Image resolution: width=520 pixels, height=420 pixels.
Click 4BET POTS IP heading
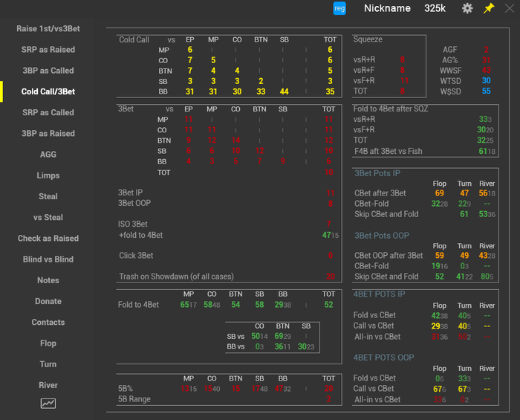click(379, 294)
